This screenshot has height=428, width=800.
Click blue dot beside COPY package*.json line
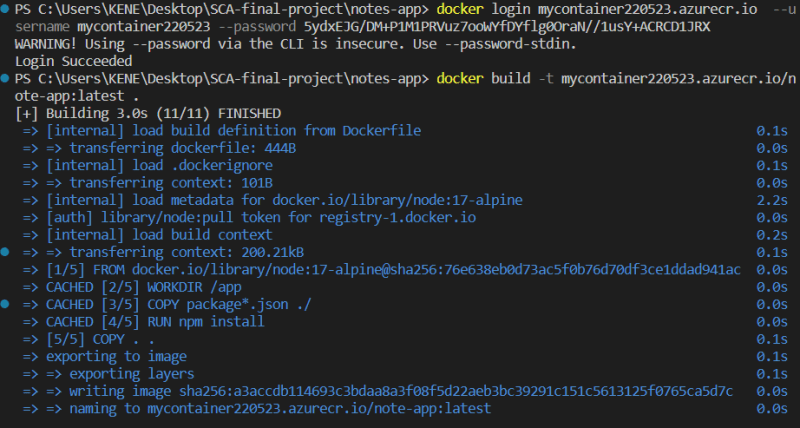click(5, 304)
